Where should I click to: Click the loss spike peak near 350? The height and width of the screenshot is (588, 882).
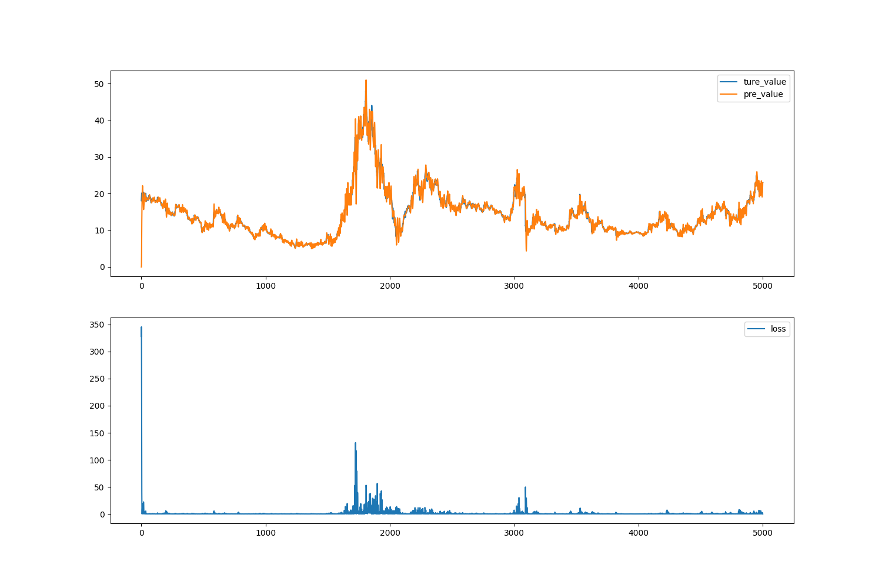(141, 328)
